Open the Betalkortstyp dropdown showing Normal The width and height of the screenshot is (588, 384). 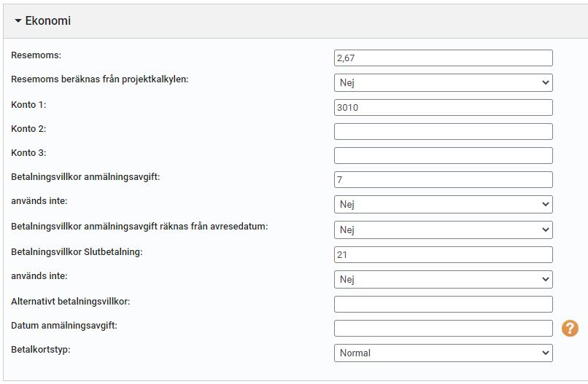point(444,353)
